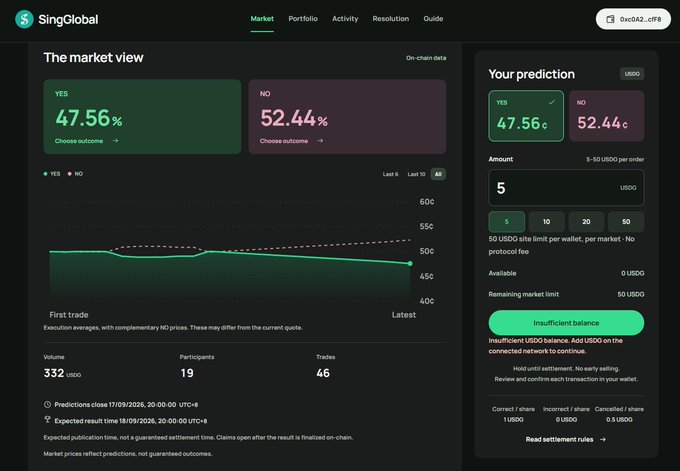Click the pink NO legend dot
This screenshot has width=680, height=471.
pos(69,174)
